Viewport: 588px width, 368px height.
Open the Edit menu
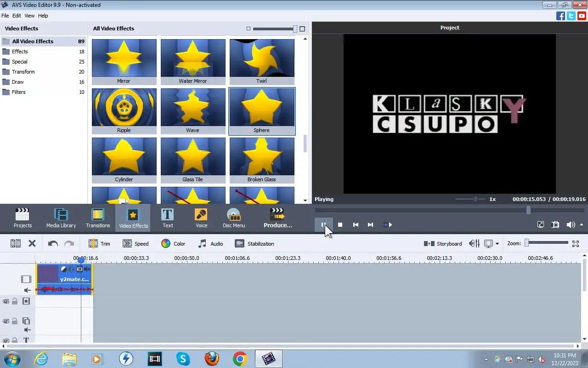tap(17, 16)
